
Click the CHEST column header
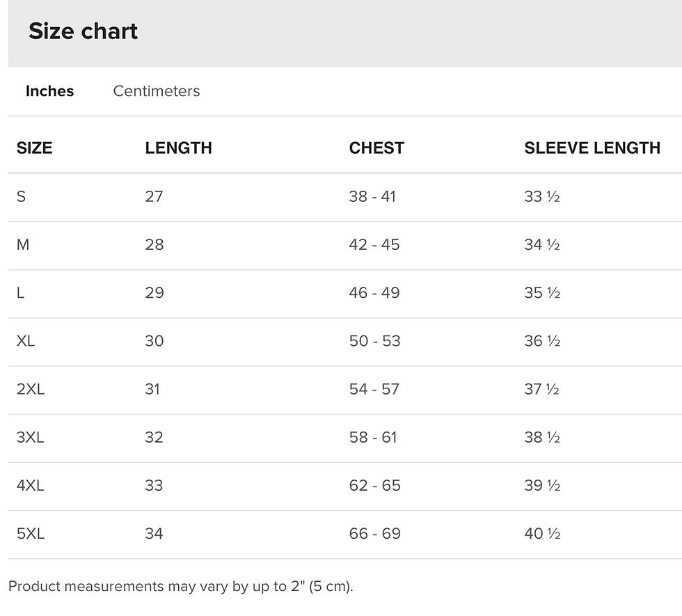pyautogui.click(x=376, y=148)
